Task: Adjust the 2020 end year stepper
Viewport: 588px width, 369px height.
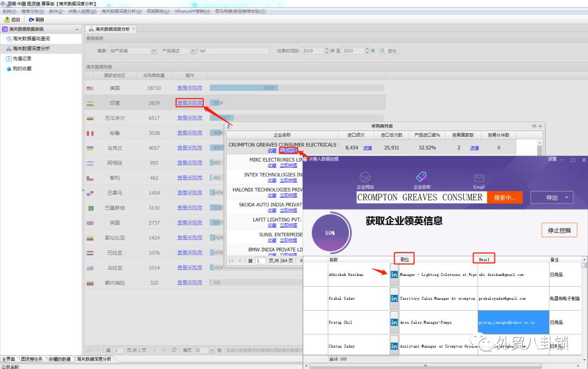Action: (x=367, y=51)
